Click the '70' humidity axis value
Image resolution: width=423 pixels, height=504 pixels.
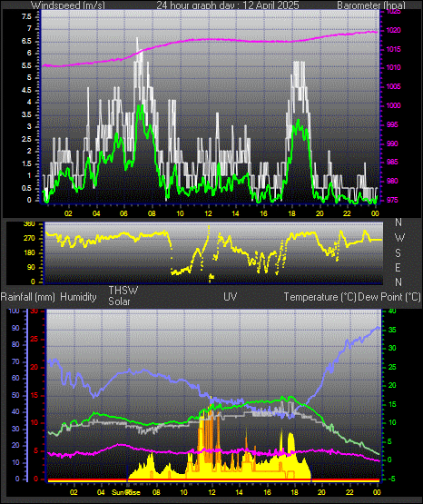[15, 361]
